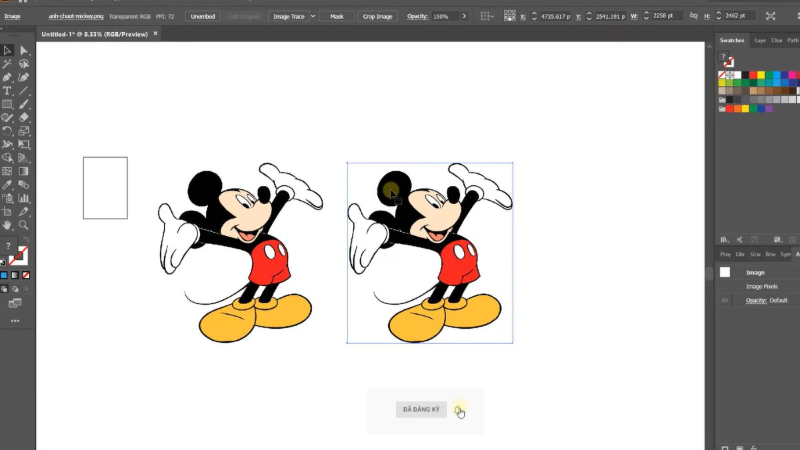The image size is (800, 450).
Task: Toggle visibility eye for Opacity attribute
Action: (724, 301)
